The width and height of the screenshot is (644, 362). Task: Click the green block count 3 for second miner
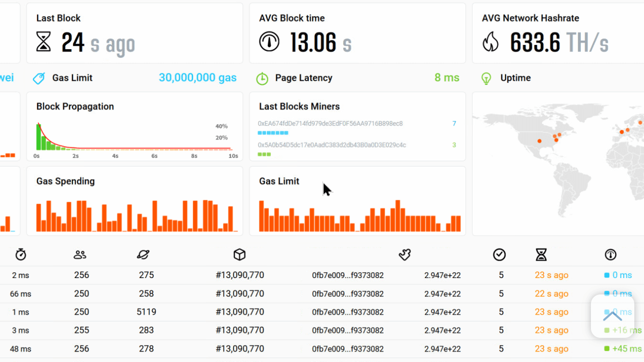[454, 145]
